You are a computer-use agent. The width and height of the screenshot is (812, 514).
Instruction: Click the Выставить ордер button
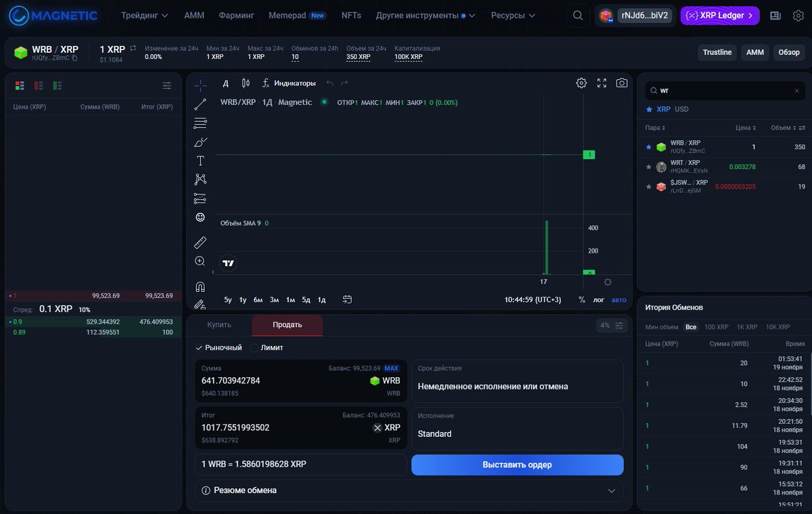click(x=518, y=465)
